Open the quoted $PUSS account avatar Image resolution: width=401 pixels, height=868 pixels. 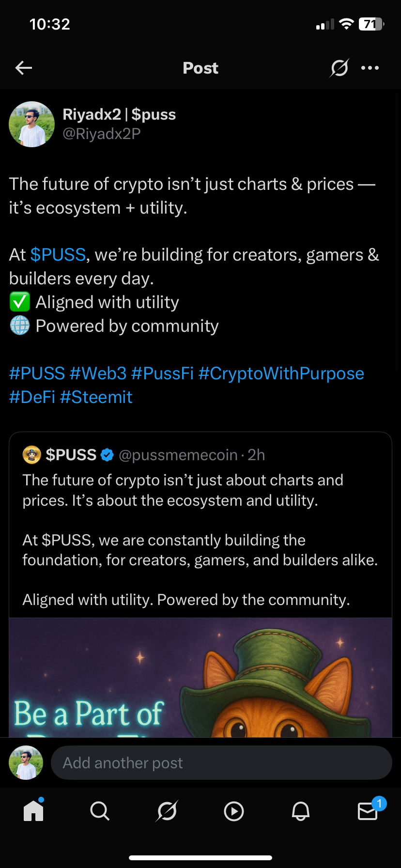tap(31, 455)
